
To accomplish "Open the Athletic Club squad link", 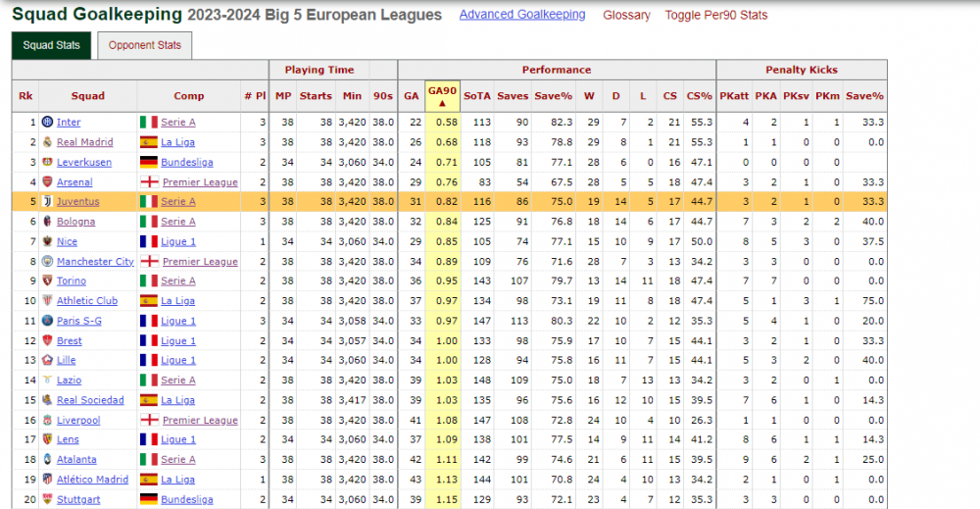I will click(87, 301).
